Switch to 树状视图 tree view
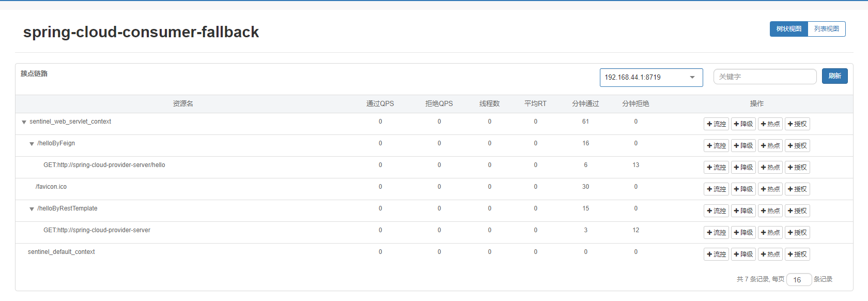Screen dimensions: 868x301 (x=788, y=29)
